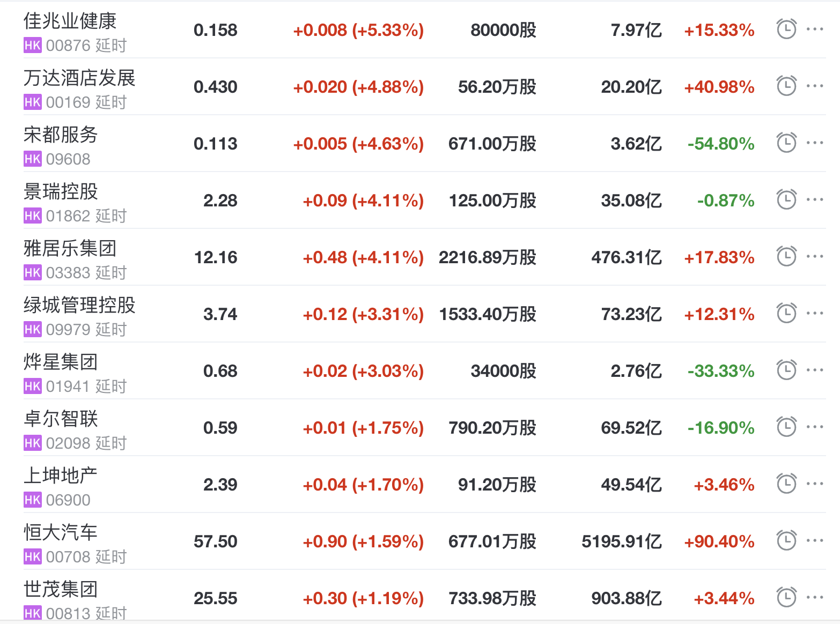Click HK badge beside 06900
840x624 pixels.
[x=32, y=500]
